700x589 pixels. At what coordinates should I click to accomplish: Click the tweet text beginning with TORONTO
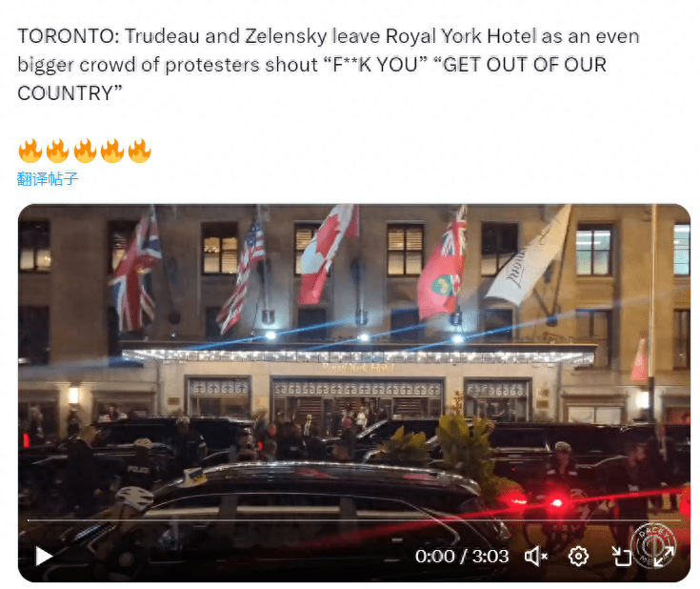click(329, 65)
